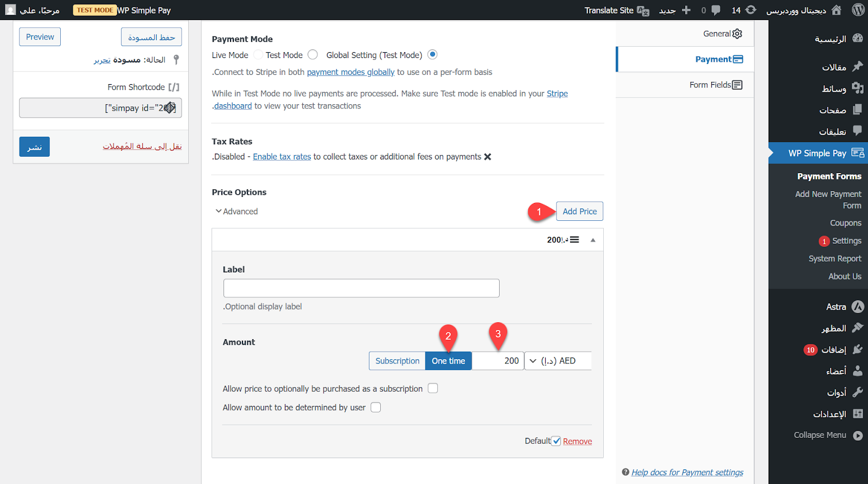The width and height of the screenshot is (868, 484).
Task: Open the Enable tax rates link
Action: 282,157
